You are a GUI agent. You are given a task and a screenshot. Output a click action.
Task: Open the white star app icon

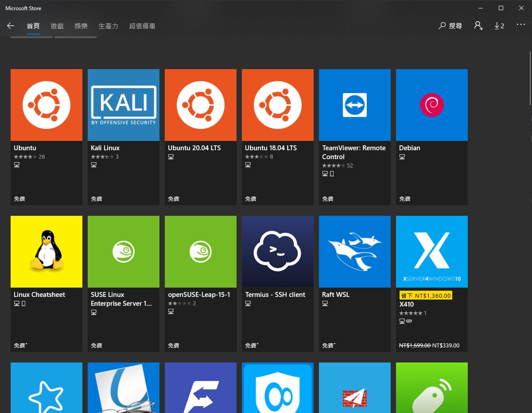click(47, 388)
